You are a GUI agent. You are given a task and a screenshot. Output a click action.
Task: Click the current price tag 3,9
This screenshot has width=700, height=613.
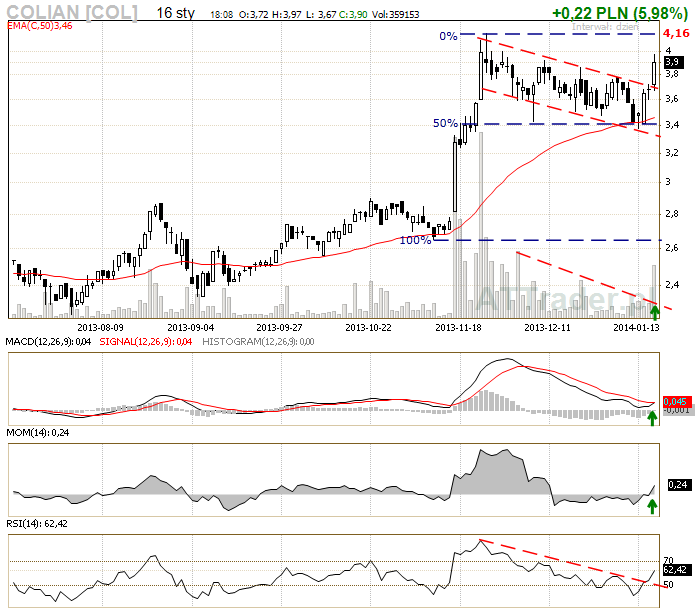pyautogui.click(x=674, y=62)
